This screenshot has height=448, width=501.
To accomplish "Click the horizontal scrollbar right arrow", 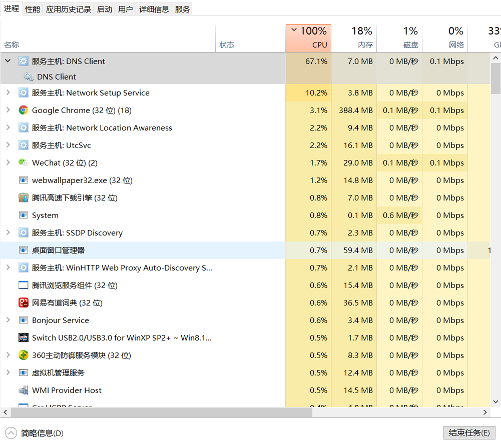I will click(x=485, y=412).
